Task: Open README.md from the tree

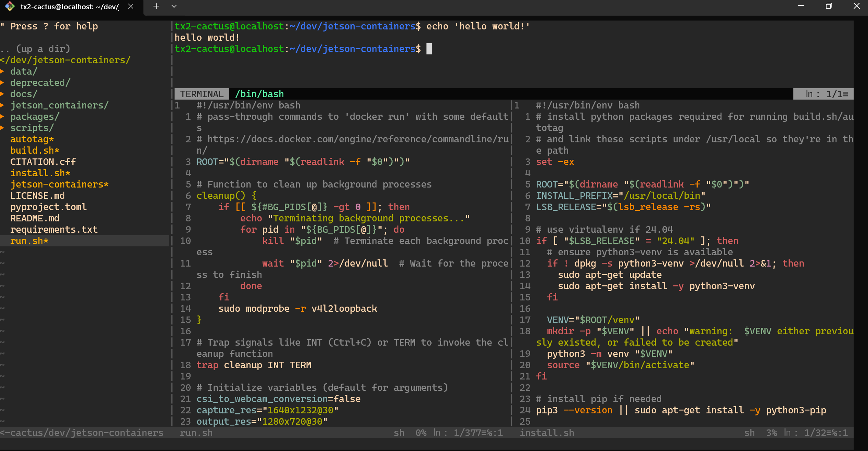Action: (x=34, y=218)
